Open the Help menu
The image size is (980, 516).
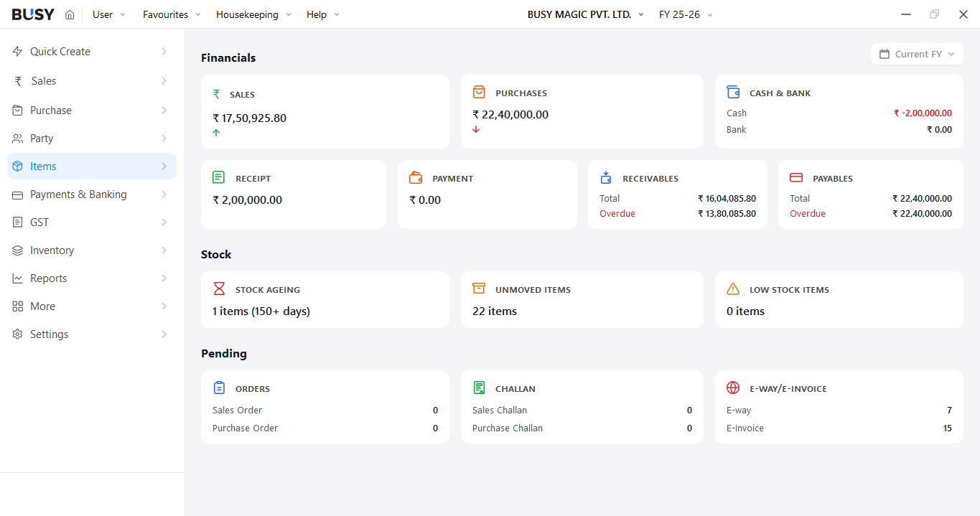point(323,14)
